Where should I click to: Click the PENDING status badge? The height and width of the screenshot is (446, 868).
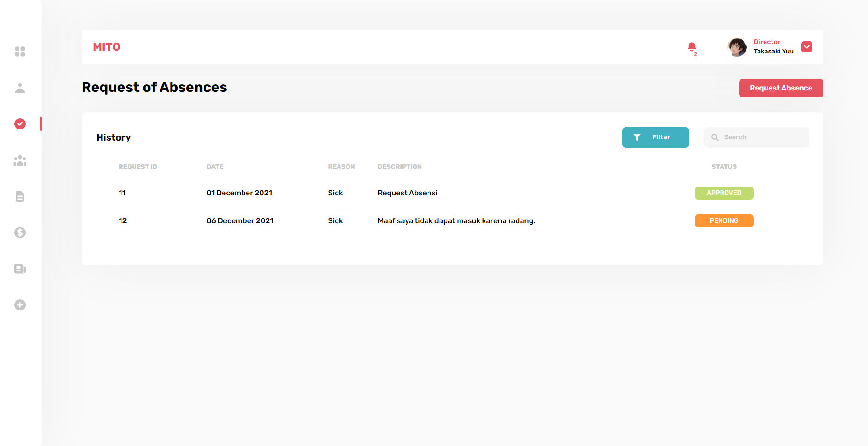point(724,221)
